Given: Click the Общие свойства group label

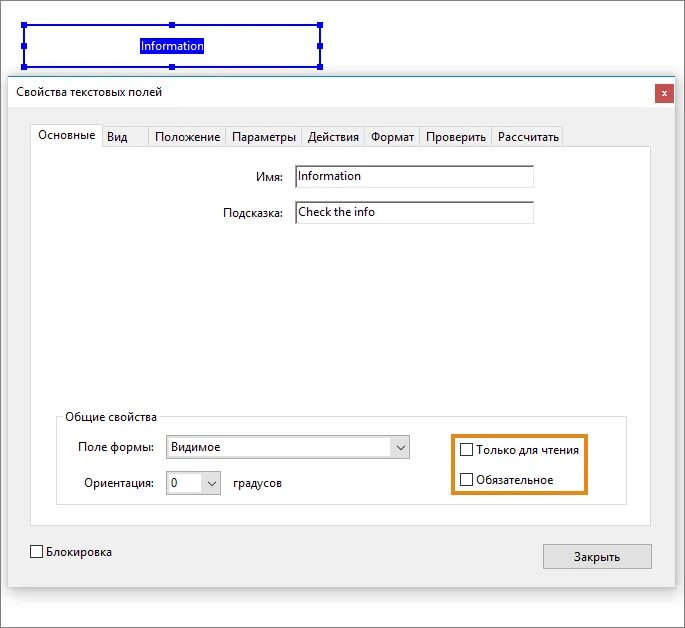Looking at the screenshot, I should 111,417.
